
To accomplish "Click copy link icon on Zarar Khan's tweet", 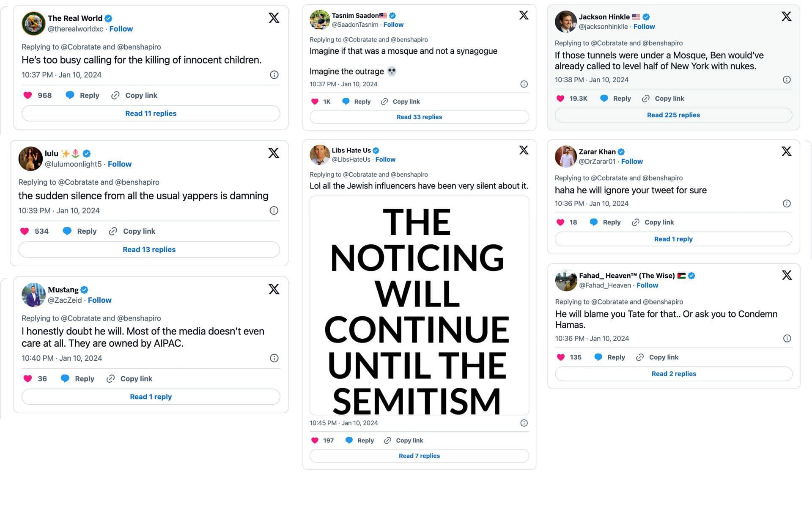I will click(636, 222).
